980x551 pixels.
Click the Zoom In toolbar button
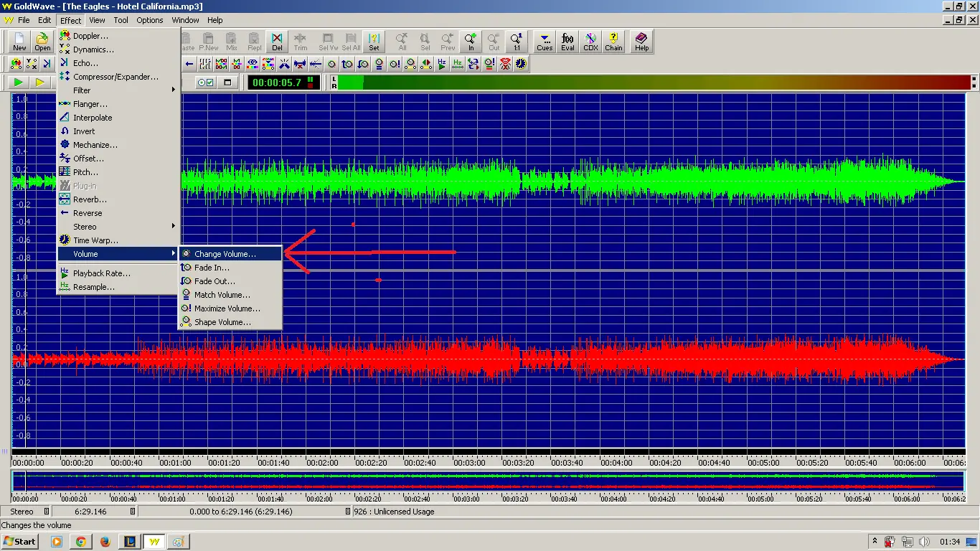click(471, 42)
